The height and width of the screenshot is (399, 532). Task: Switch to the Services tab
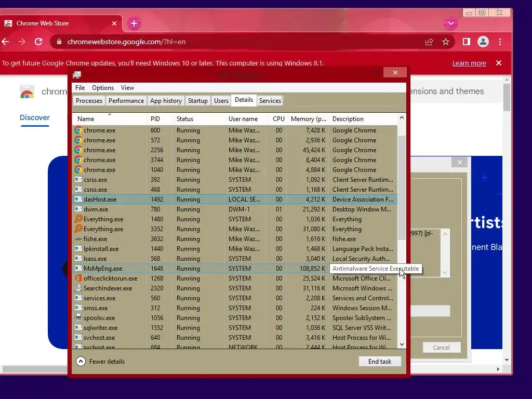[270, 101]
